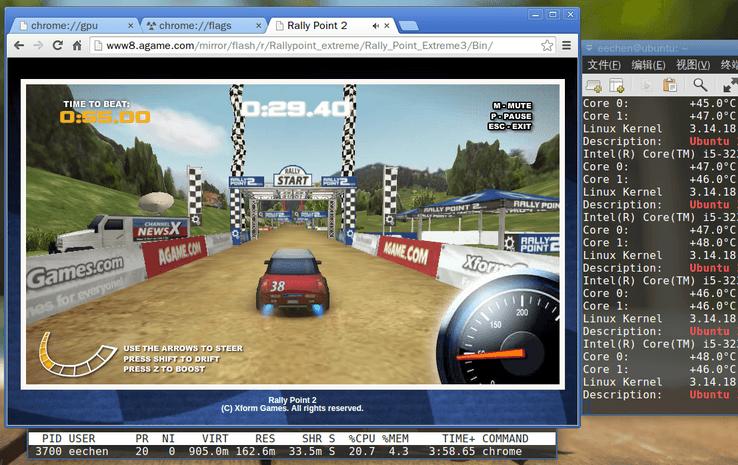Click the TIME+ column header

pyautogui.click(x=458, y=439)
